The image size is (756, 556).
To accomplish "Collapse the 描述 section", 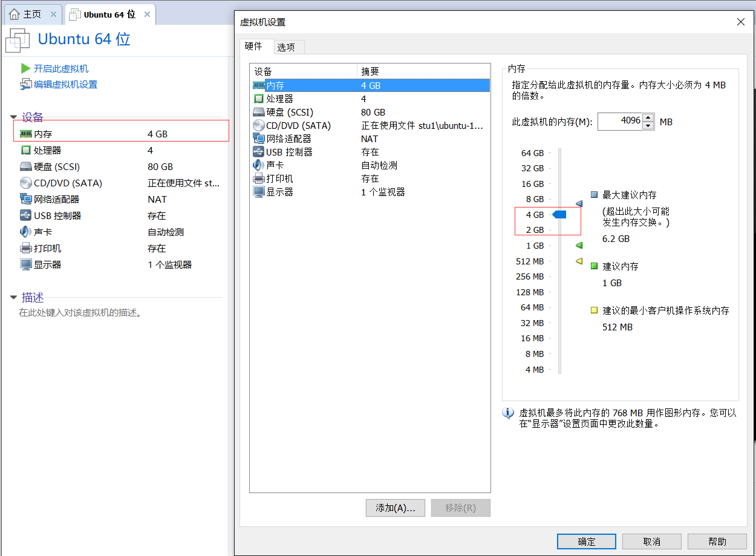I will point(13,297).
